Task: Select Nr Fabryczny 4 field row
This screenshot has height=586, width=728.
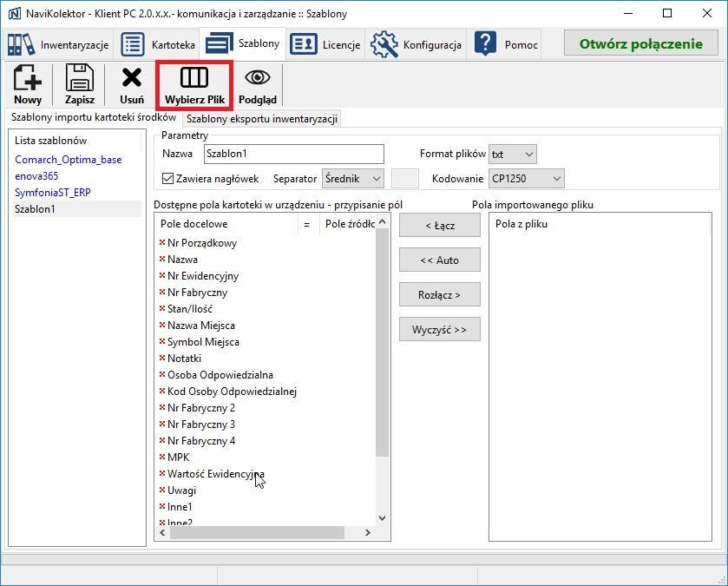Action: [267, 441]
